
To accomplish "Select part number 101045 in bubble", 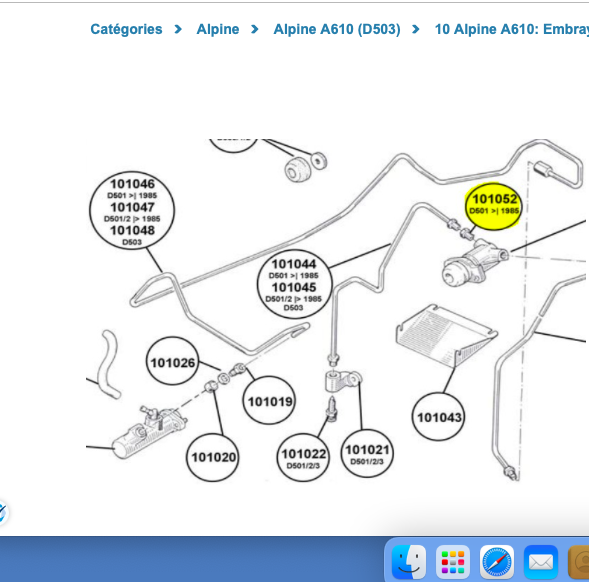I will [294, 287].
